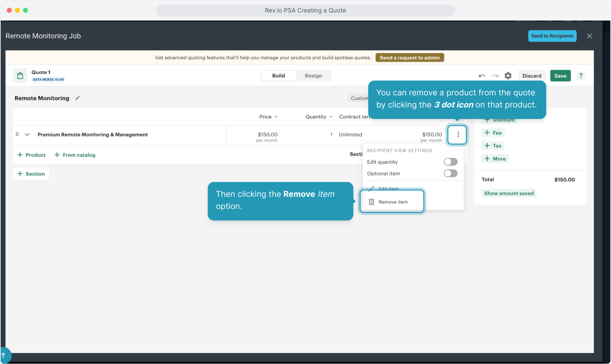The image size is (611, 364).
Task: Click the Quote 1 shopping bag icon
Action: [x=20, y=75]
